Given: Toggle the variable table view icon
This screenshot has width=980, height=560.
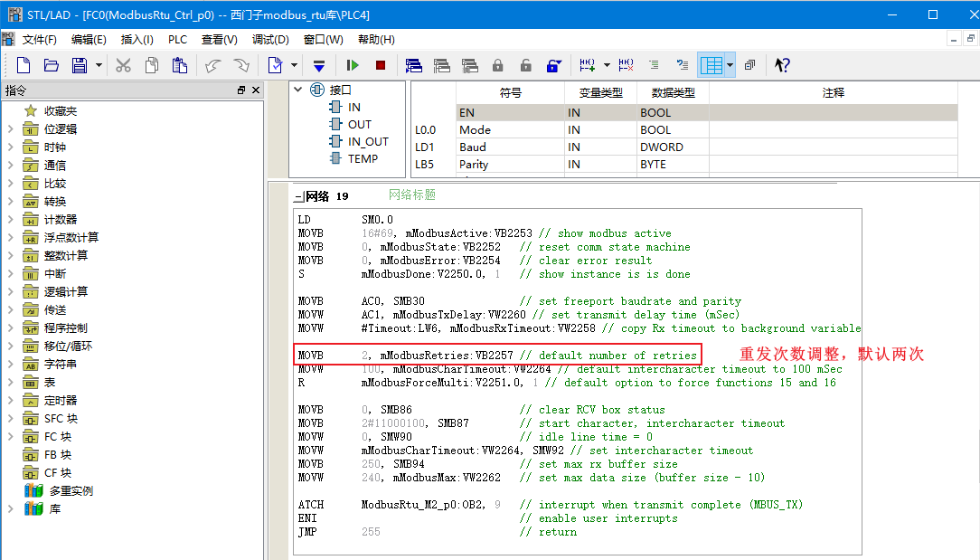Looking at the screenshot, I should click(711, 65).
